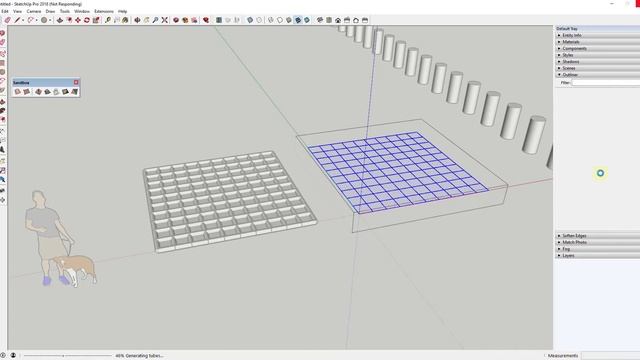This screenshot has width=640, height=360.
Task: Select the Orbit tool
Action: [137, 20]
